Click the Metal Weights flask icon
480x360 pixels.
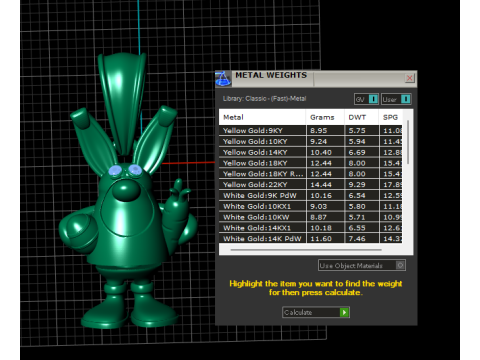223,79
